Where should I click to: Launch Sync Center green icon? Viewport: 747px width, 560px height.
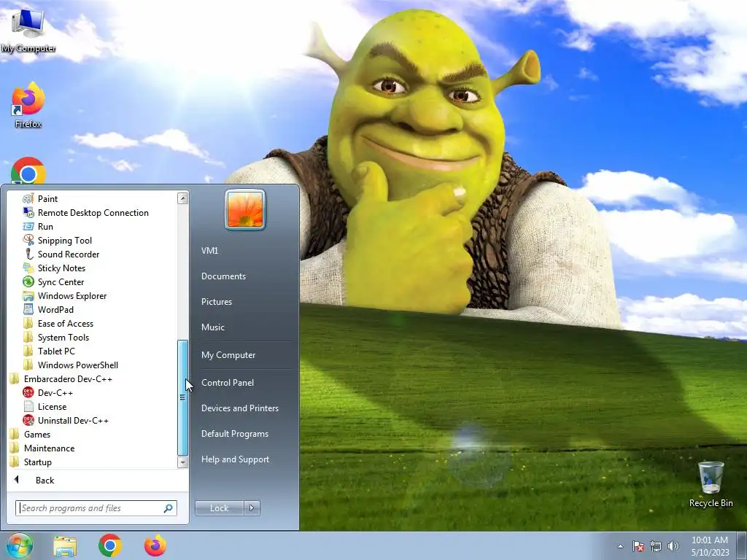pos(28,281)
